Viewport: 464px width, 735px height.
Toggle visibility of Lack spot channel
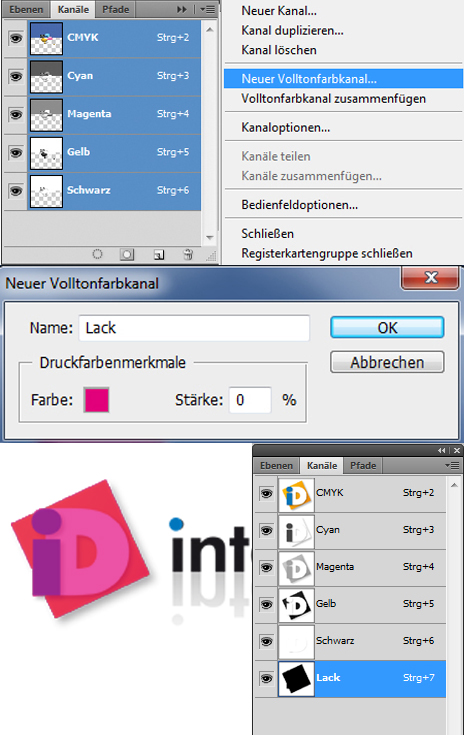266,678
